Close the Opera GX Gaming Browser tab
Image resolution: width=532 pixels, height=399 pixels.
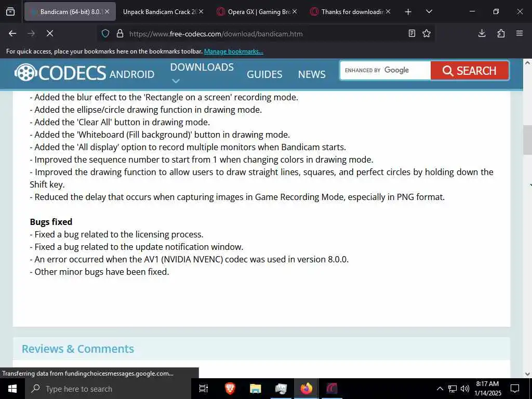pos(295,11)
